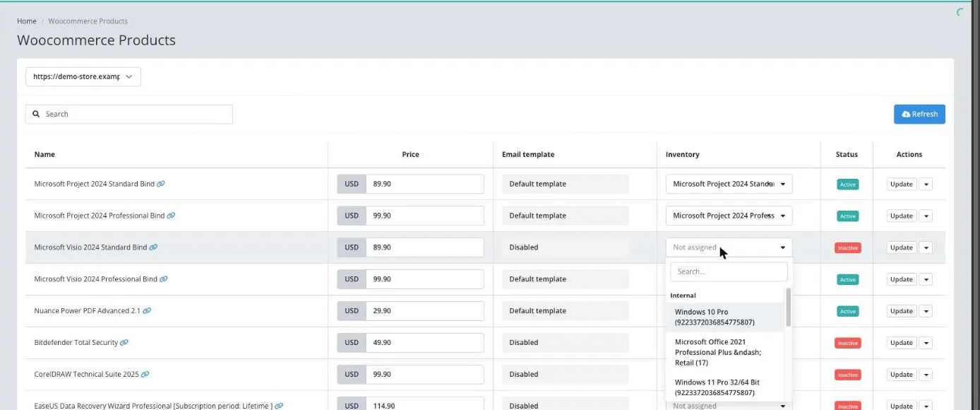Click the Email template column header
Screen dimensions: 980x410
click(528, 154)
